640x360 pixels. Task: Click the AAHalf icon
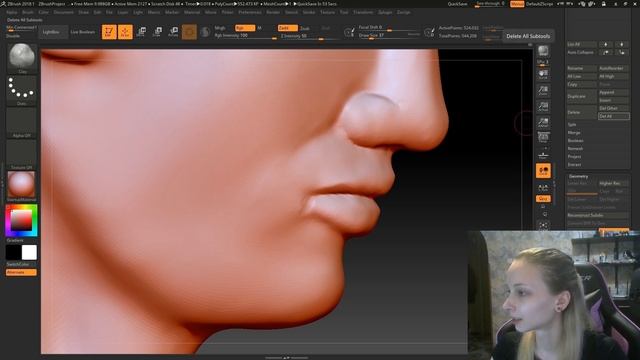click(543, 122)
